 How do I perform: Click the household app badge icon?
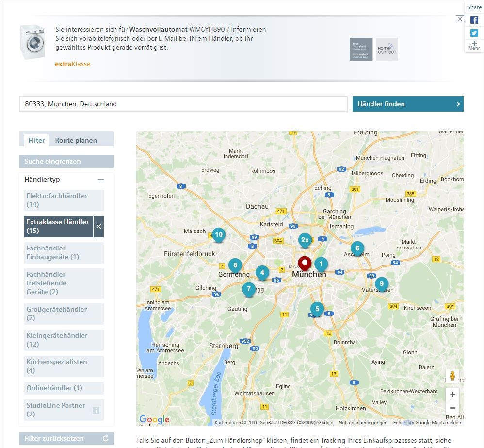(x=361, y=50)
